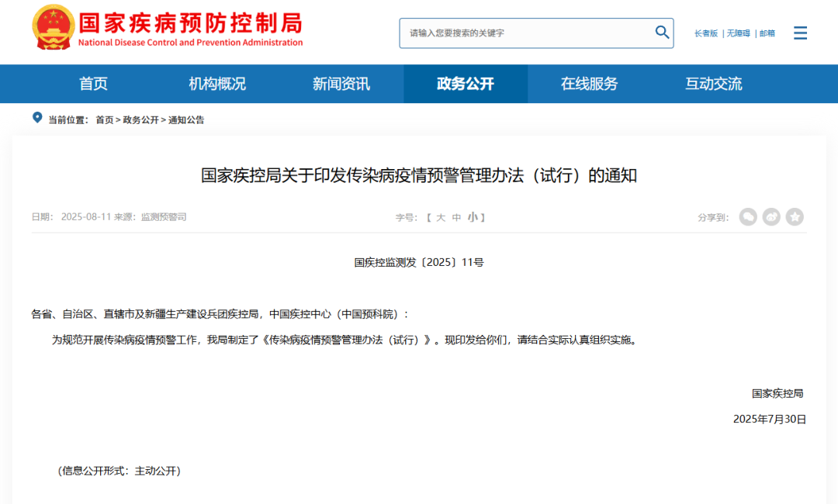Click 通知公告 in the breadcrumb
Screen dimensions: 838x504
point(186,120)
